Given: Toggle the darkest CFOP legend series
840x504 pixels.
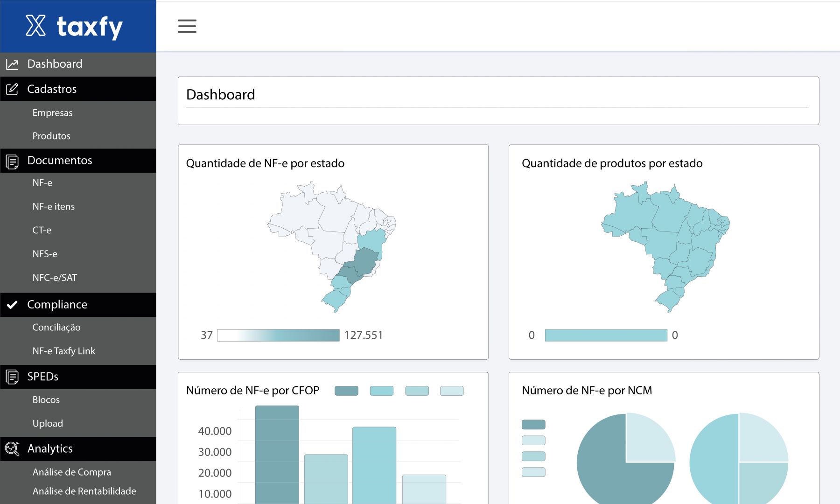Looking at the screenshot, I should [346, 391].
